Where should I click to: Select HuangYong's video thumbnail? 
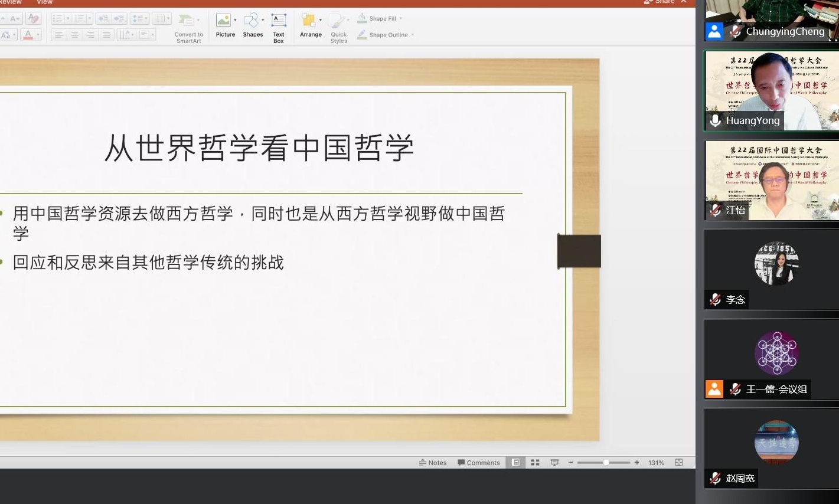(771, 91)
